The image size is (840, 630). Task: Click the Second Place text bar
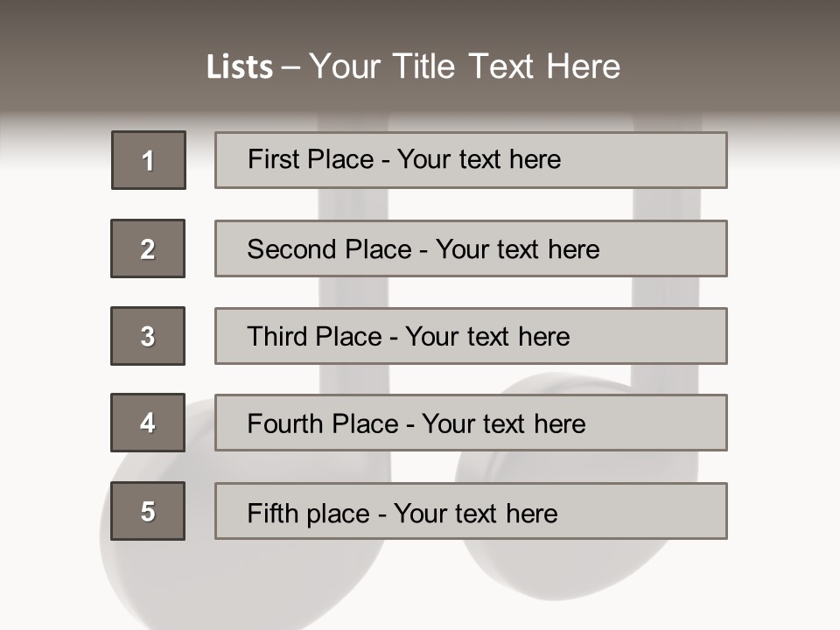(471, 248)
